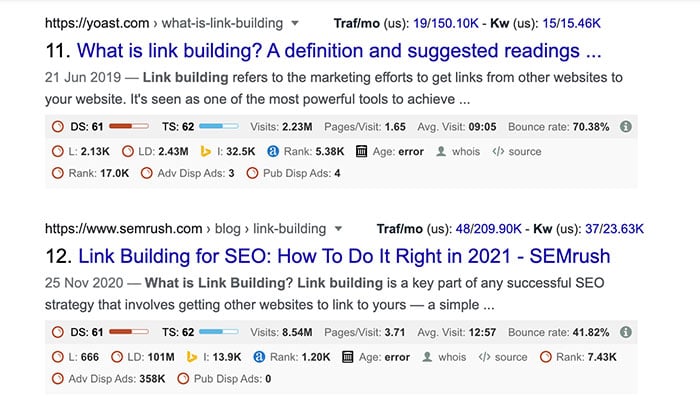Viewport: 700px width, 420px height.
Task: Click the red DS: 61 score bar for Yoast
Action: 129,127
